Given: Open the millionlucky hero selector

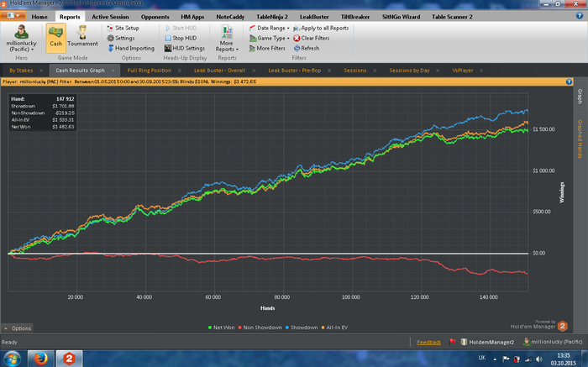Looking at the screenshot, I should (x=21, y=39).
